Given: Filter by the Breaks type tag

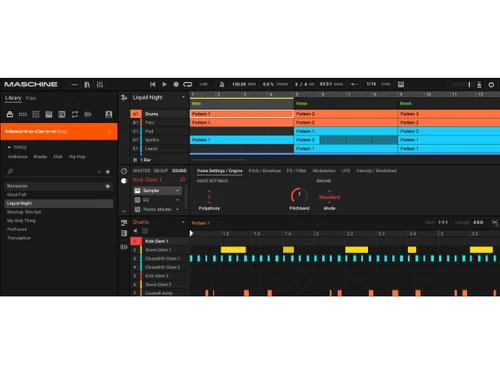Looking at the screenshot, I should (x=40, y=157).
